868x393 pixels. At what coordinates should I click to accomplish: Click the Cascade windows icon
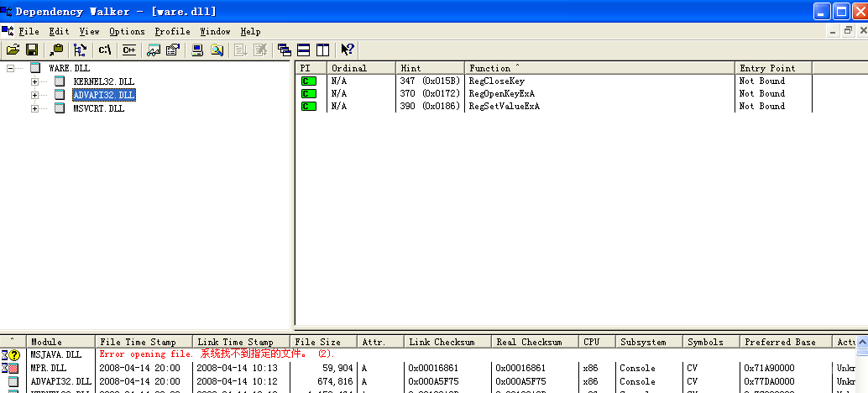pyautogui.click(x=284, y=50)
